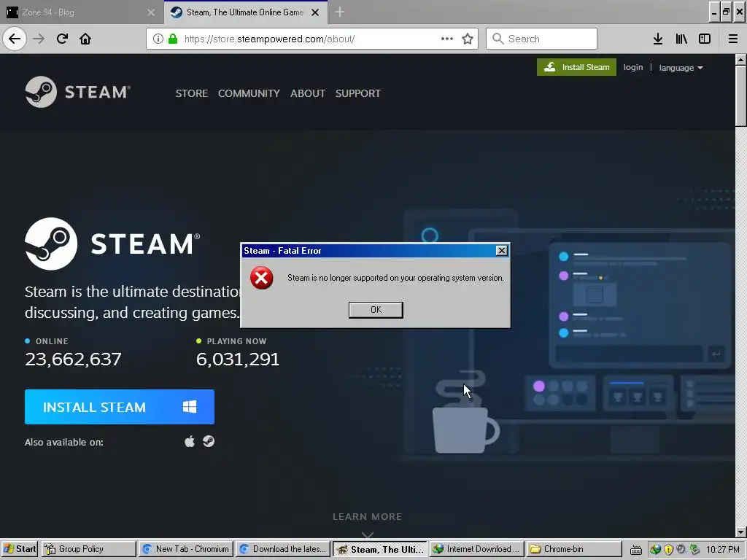Reload the Steam page
Image resolution: width=747 pixels, height=560 pixels.
click(62, 39)
